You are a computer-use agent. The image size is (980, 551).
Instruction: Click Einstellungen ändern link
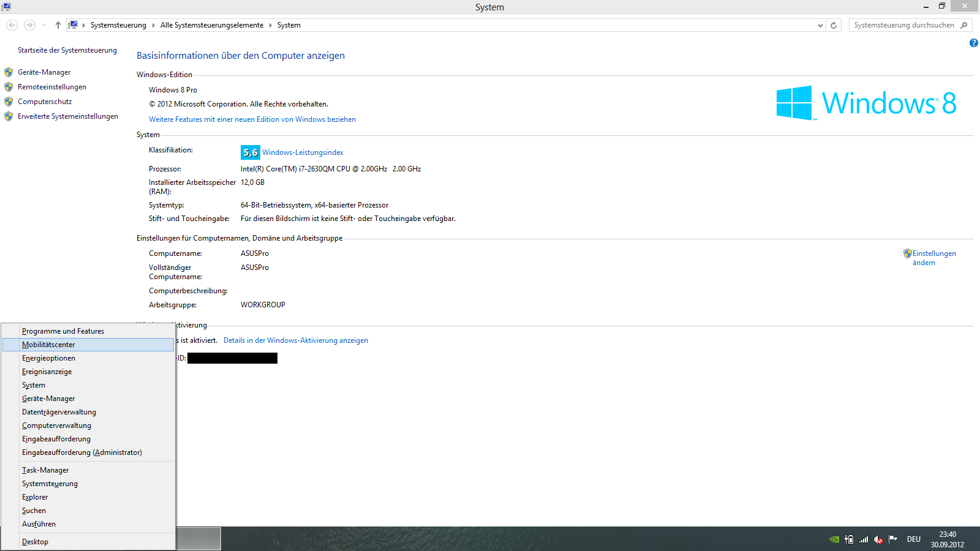click(x=934, y=258)
